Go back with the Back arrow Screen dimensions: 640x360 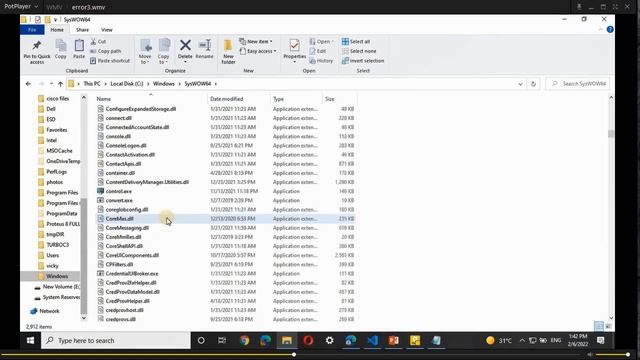point(28,84)
